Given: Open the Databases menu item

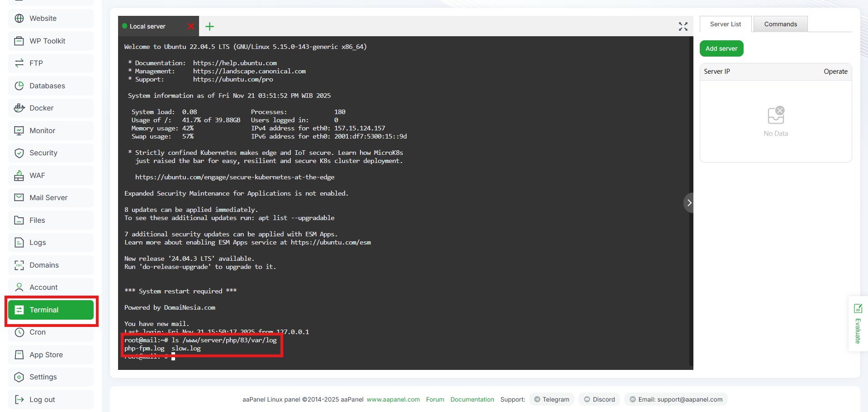Looking at the screenshot, I should [51, 86].
